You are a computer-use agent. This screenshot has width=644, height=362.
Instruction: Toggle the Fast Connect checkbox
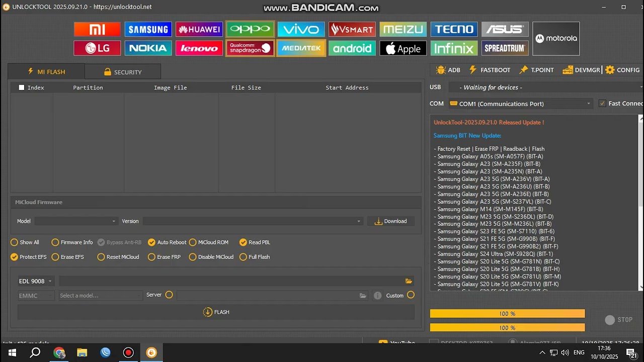603,104
